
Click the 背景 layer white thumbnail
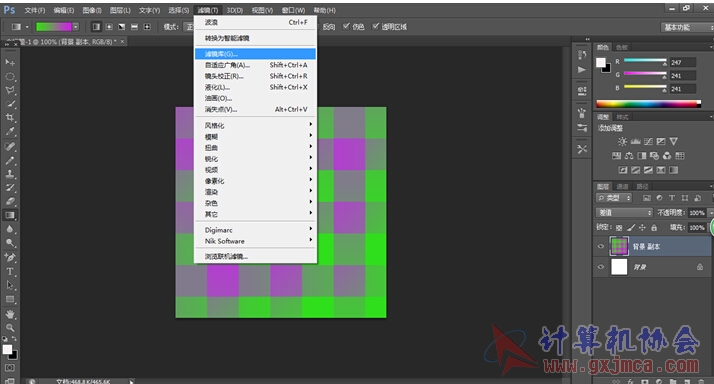(x=619, y=267)
